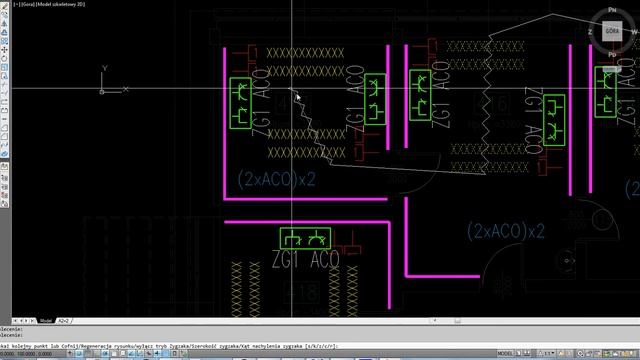640x360 pixels.
Task: Open [-] viewport controls menu
Action: tap(16, 4)
